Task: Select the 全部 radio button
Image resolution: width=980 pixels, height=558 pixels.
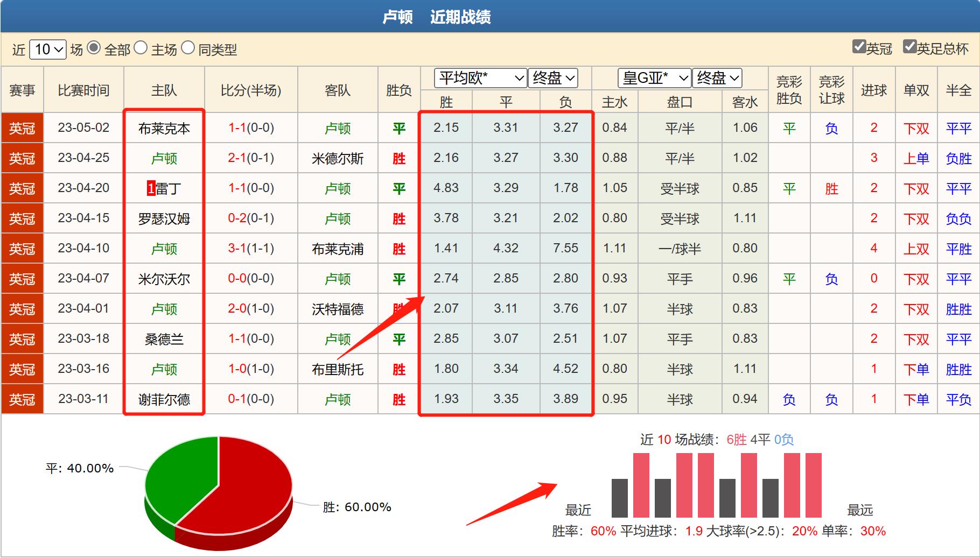Action: 95,48
